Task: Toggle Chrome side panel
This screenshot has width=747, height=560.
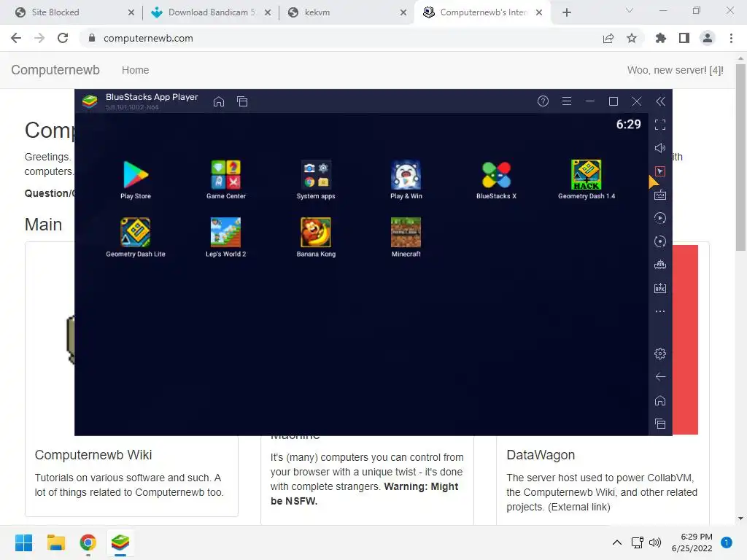Action: tap(684, 38)
